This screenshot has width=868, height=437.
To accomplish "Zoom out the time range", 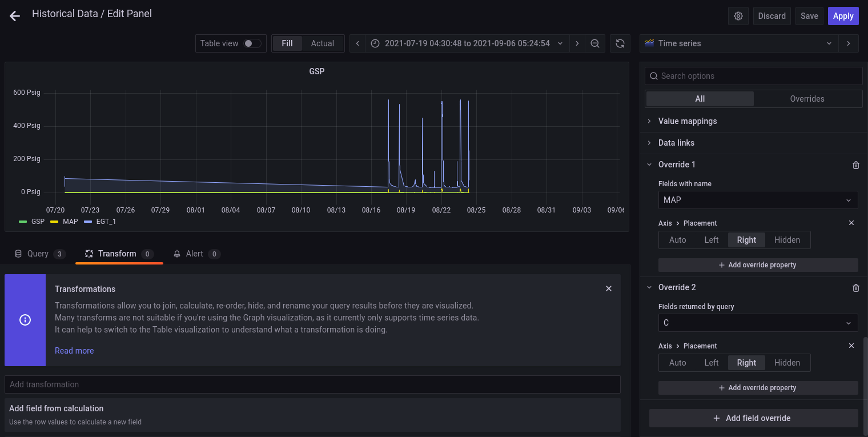I will (595, 43).
